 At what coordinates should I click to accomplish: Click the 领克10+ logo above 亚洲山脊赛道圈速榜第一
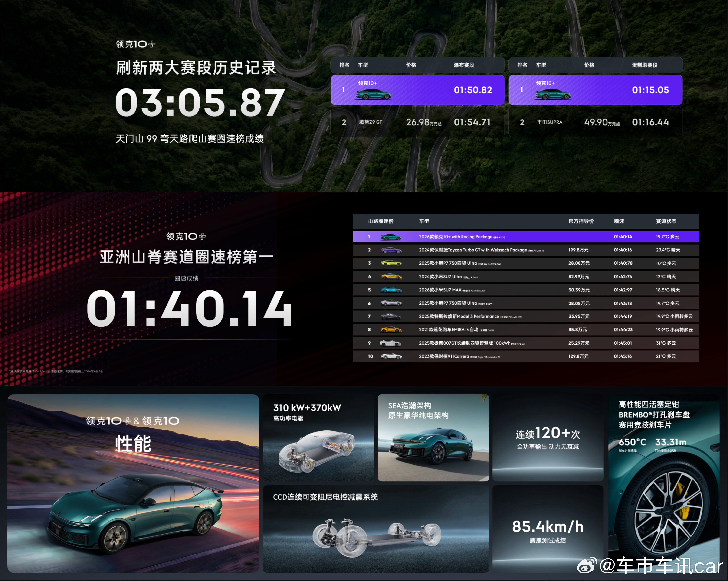coord(186,236)
